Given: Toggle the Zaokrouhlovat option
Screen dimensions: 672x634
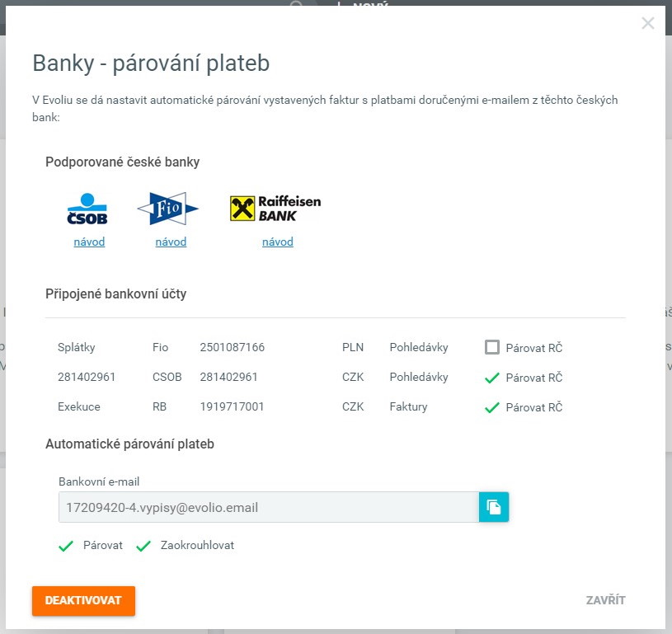Looking at the screenshot, I should 144,546.
